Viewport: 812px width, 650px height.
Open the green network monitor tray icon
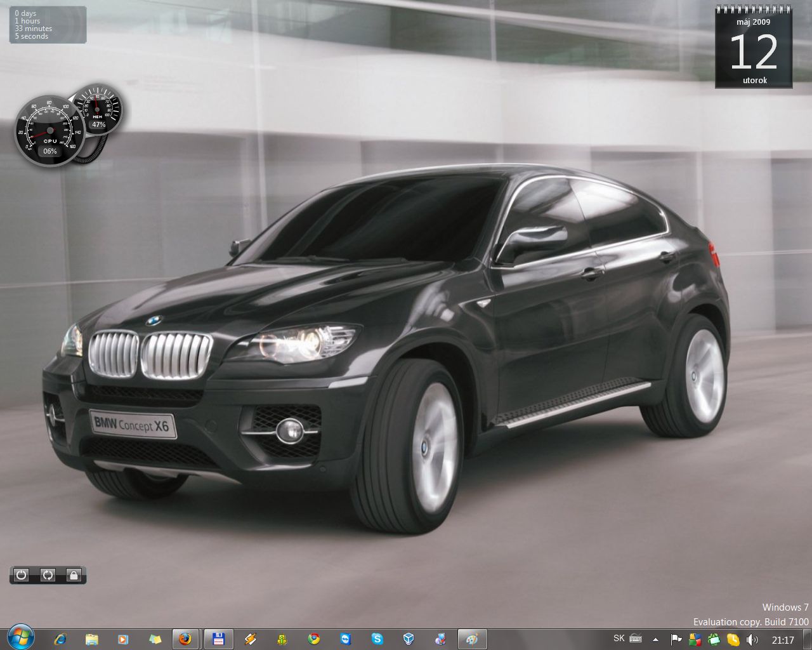click(714, 640)
